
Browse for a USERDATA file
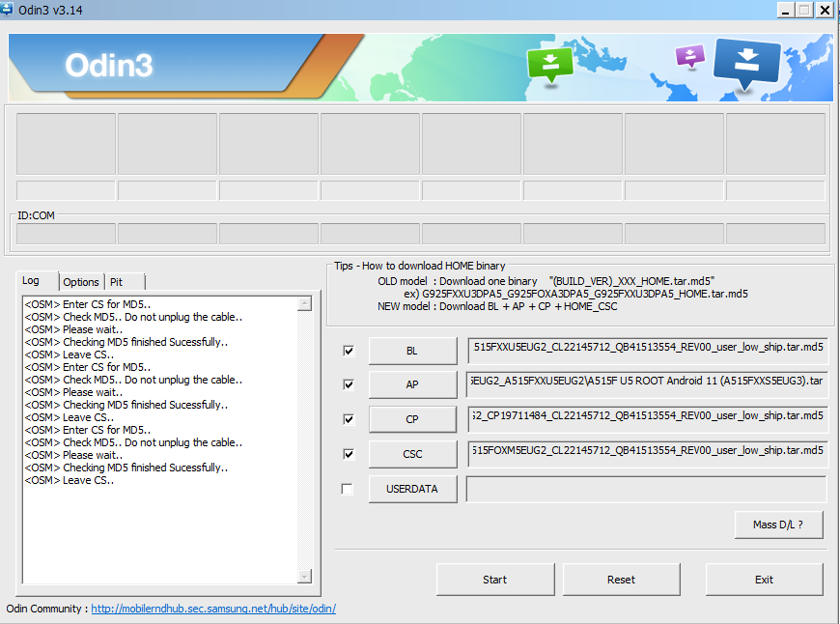click(412, 489)
